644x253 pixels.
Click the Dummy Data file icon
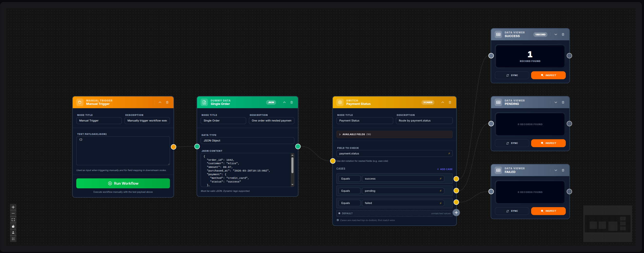click(x=204, y=102)
